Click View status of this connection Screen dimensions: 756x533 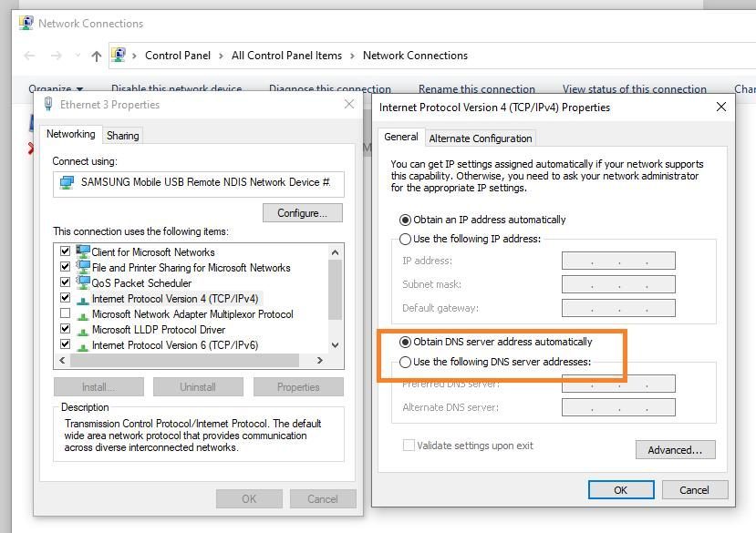[634, 88]
